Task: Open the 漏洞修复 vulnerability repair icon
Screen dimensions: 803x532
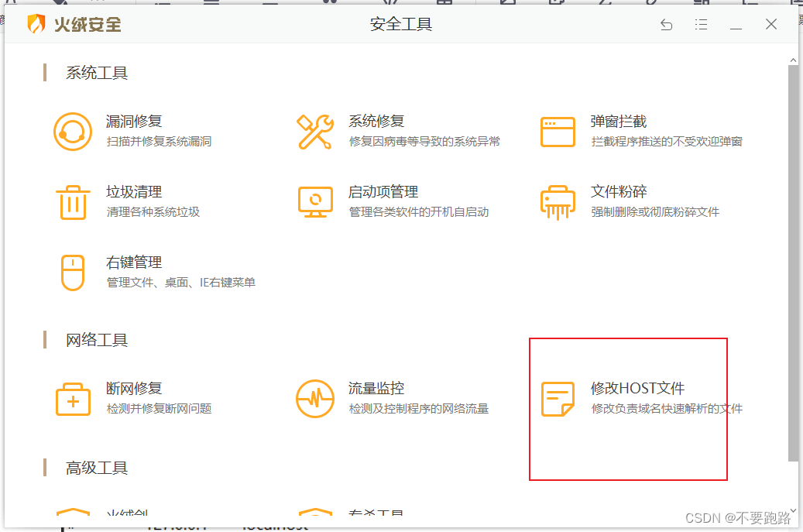Action: click(x=73, y=132)
